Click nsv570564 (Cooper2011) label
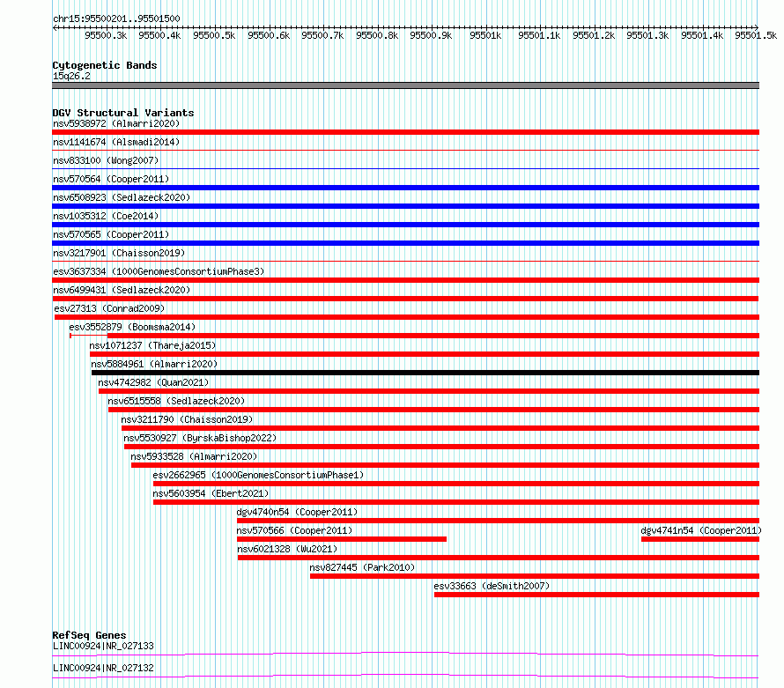 click(111, 179)
